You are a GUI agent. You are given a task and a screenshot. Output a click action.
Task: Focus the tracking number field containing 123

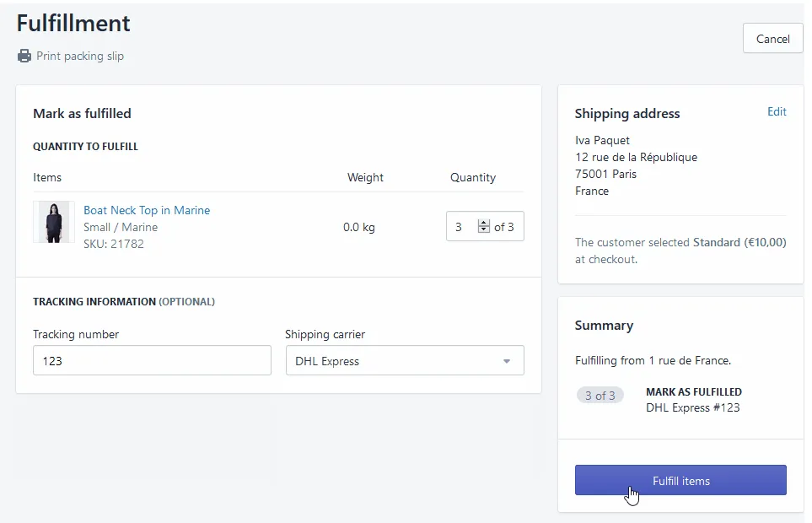[x=153, y=360]
